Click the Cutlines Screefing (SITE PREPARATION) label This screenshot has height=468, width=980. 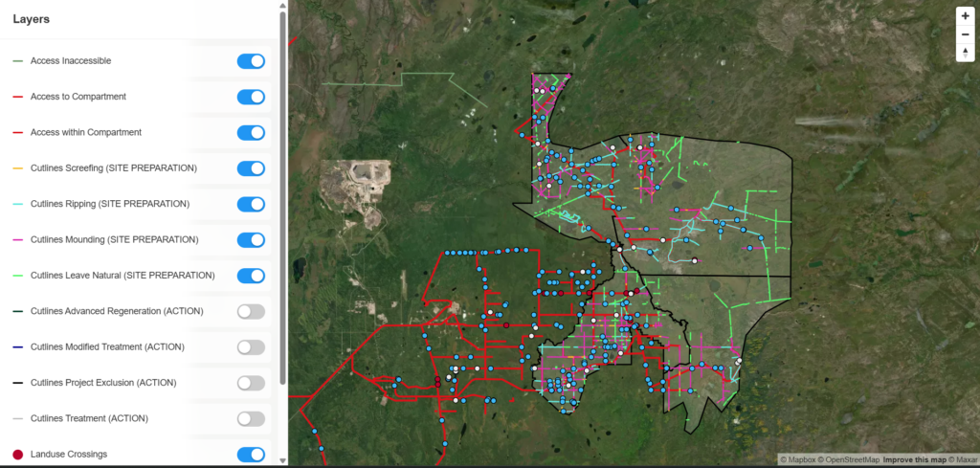114,168
